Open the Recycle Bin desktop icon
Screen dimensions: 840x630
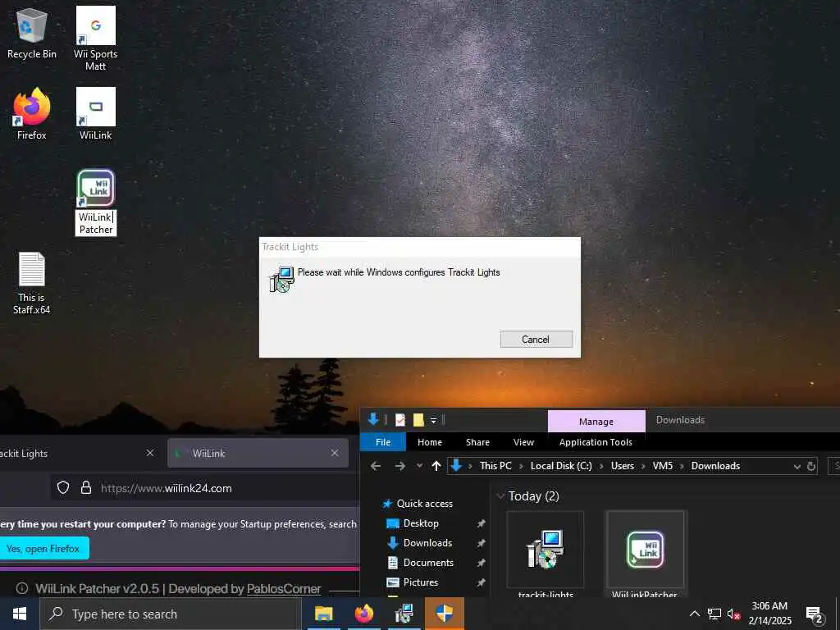pyautogui.click(x=32, y=33)
